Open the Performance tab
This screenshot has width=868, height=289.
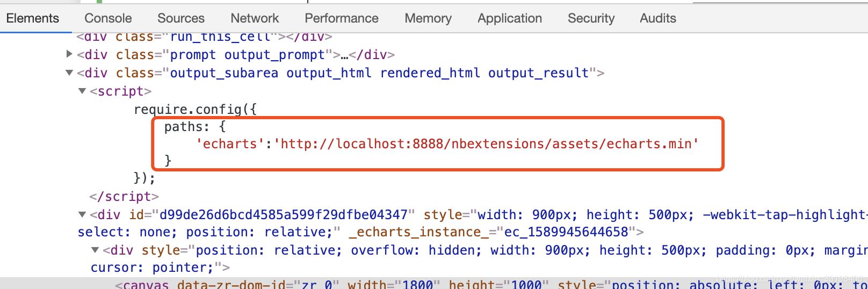[342, 18]
